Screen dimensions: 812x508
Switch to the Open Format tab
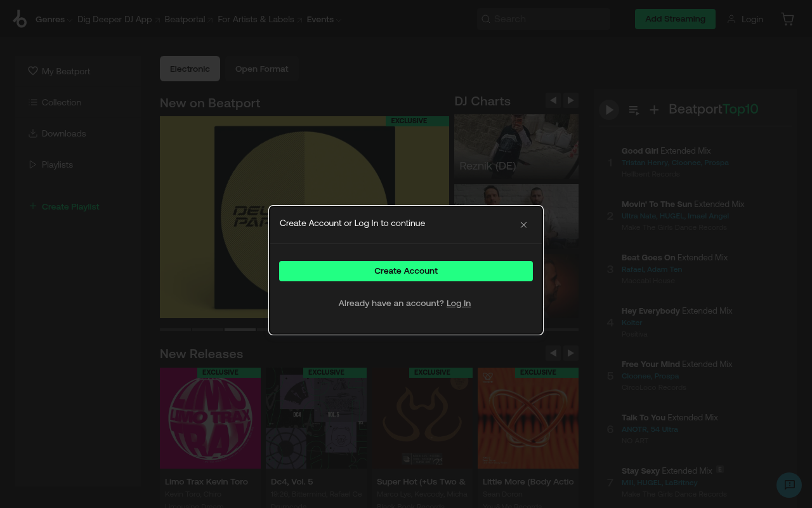[x=261, y=69]
